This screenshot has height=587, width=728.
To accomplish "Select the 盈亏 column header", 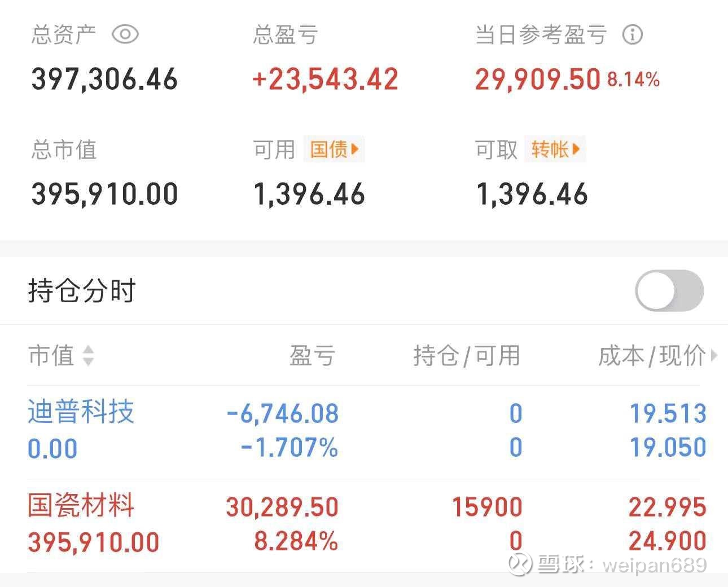I will pyautogui.click(x=312, y=356).
